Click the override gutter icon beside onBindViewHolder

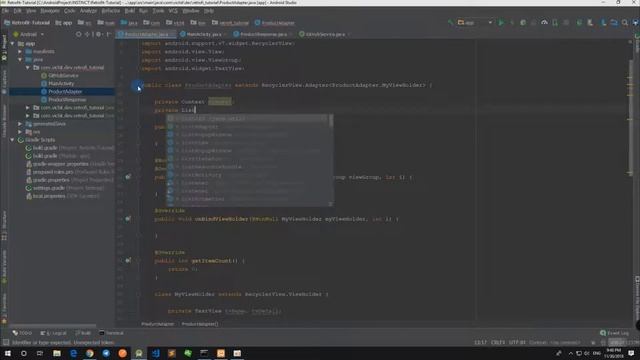click(128, 219)
